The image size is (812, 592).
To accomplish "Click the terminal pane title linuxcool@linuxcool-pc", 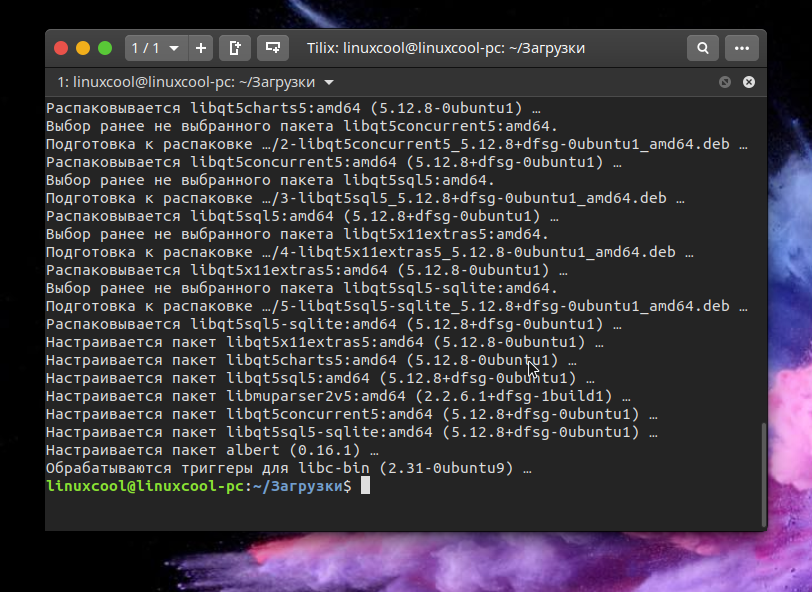I will (x=186, y=82).
